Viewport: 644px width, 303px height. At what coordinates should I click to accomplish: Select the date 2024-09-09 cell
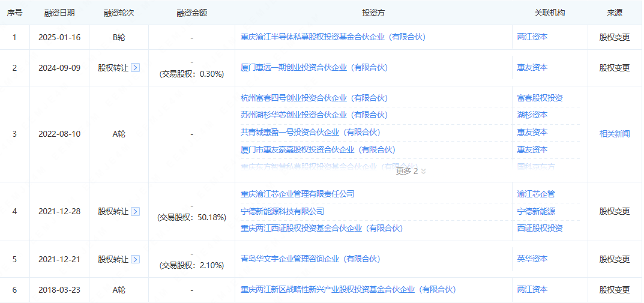pos(59,68)
